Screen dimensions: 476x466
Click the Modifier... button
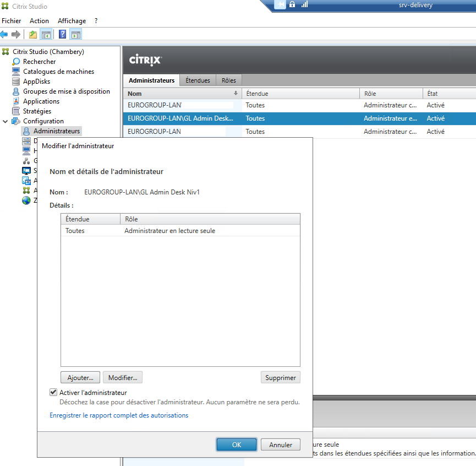(123, 378)
